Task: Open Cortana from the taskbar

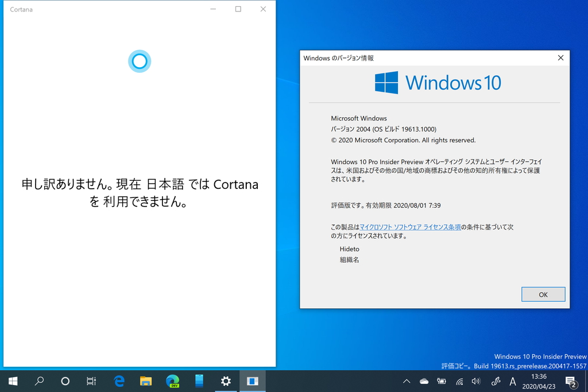Action: pos(64,381)
